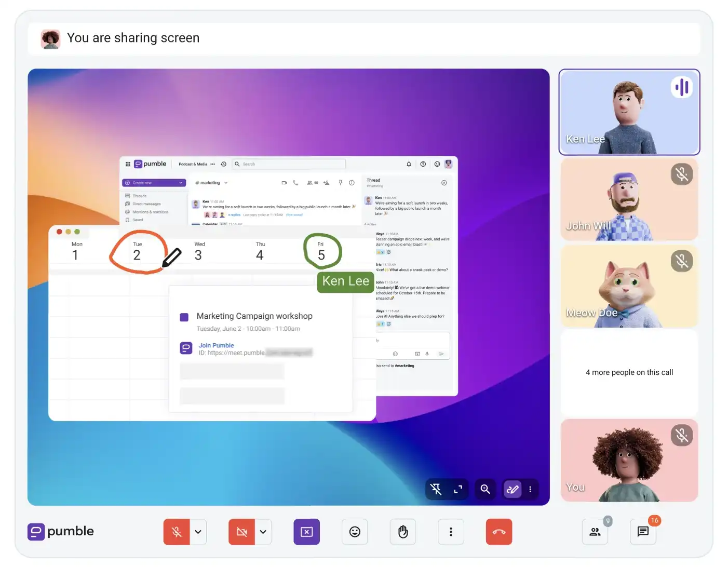Open help icon in shared Pumble

click(423, 164)
